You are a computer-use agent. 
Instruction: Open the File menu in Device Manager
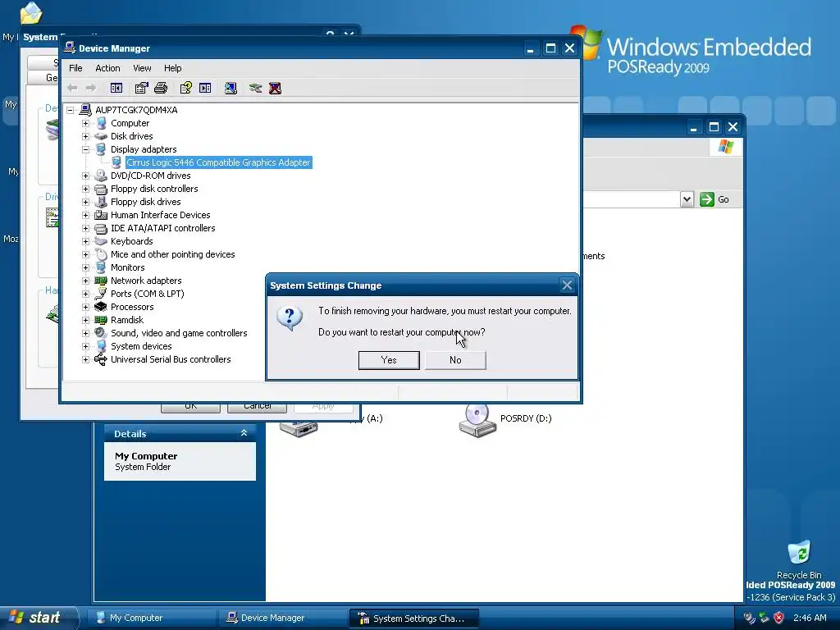(x=75, y=68)
